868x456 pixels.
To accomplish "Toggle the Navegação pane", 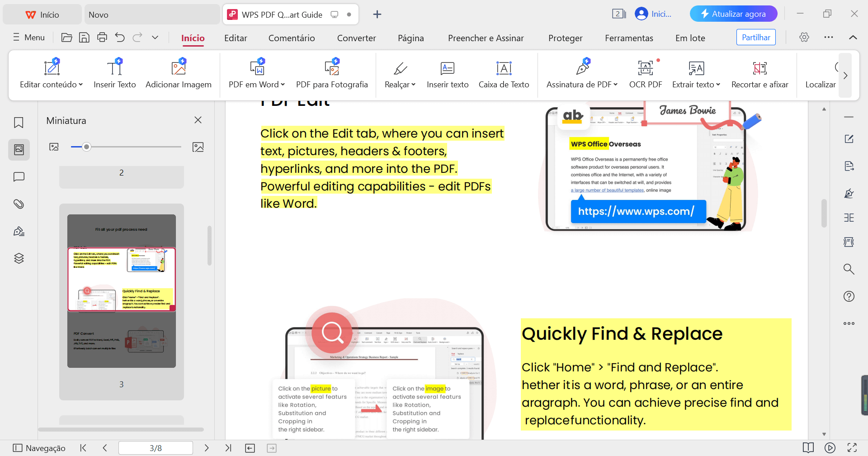I will click(39, 448).
